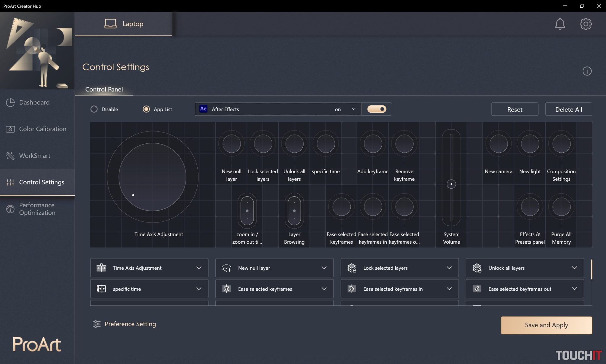The height and width of the screenshot is (364, 606).
Task: Click the info icon near Control Settings
Action: coord(587,71)
